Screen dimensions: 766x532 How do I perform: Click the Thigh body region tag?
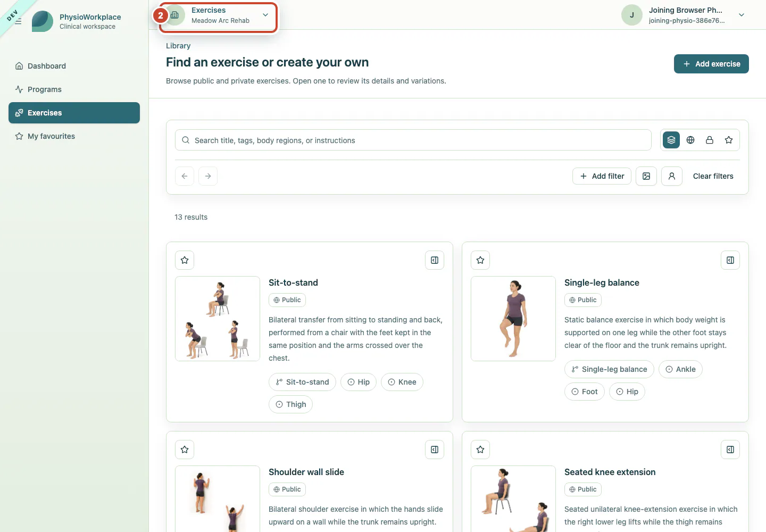pos(290,404)
